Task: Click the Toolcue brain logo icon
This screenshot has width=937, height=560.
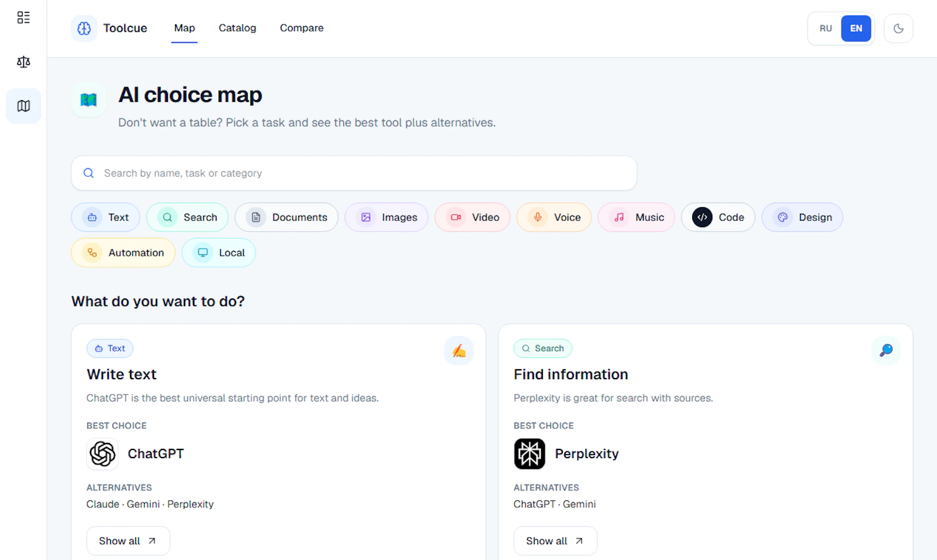Action: [x=84, y=28]
